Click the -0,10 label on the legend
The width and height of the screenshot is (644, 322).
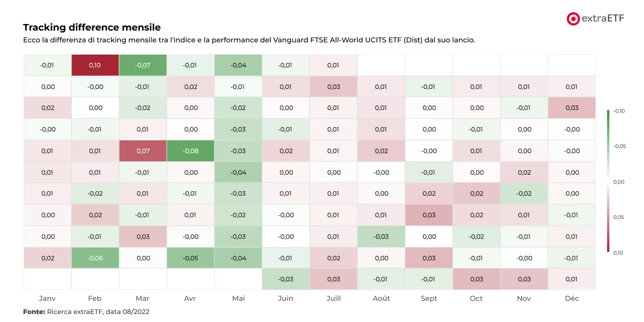coord(619,111)
